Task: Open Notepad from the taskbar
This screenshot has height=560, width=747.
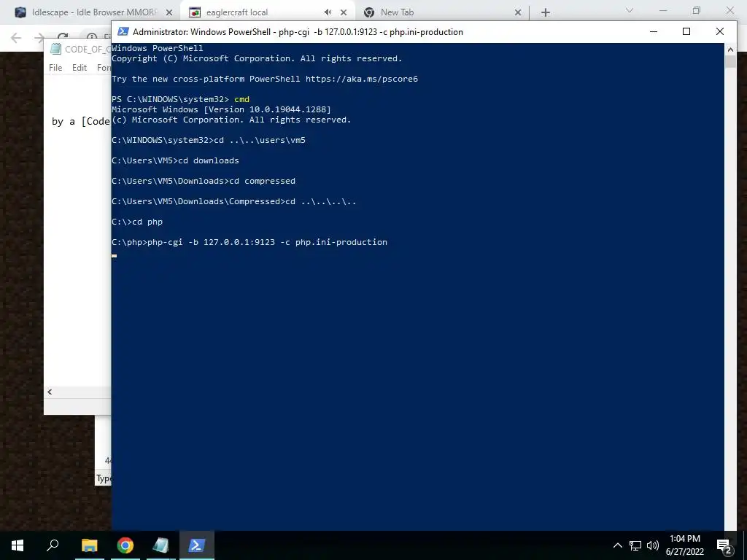Action: tap(161, 545)
